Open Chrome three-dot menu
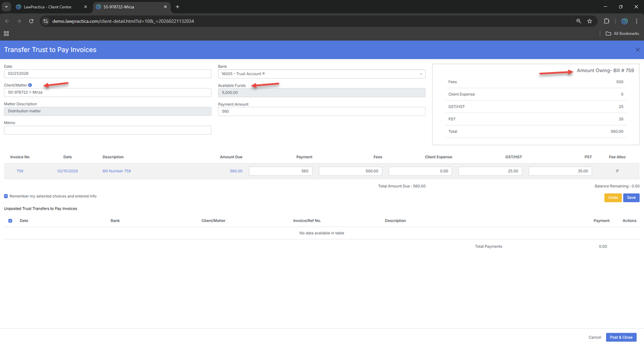 coord(636,21)
